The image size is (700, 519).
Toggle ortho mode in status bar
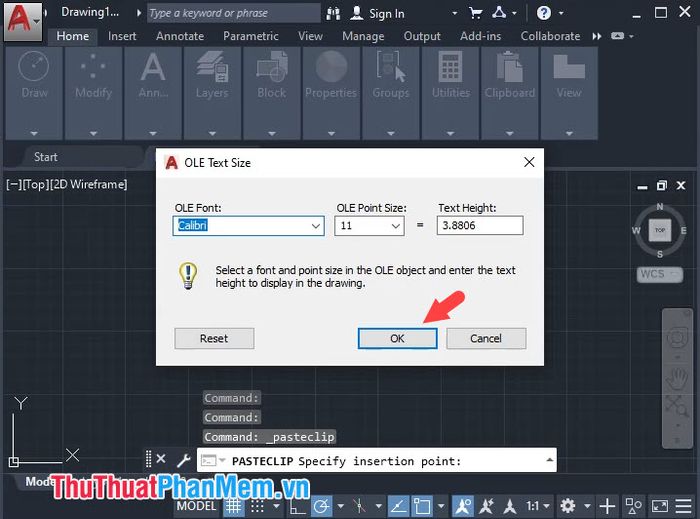297,506
